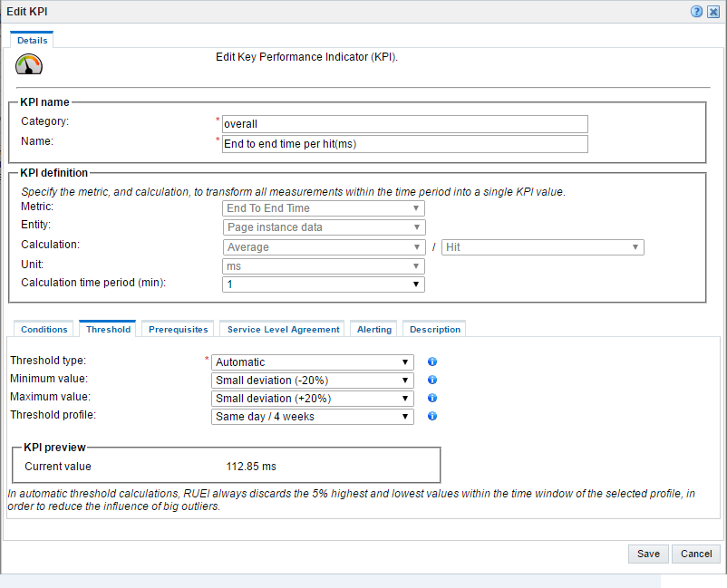Click the KPI Name text field
This screenshot has height=588, width=727.
pos(405,144)
